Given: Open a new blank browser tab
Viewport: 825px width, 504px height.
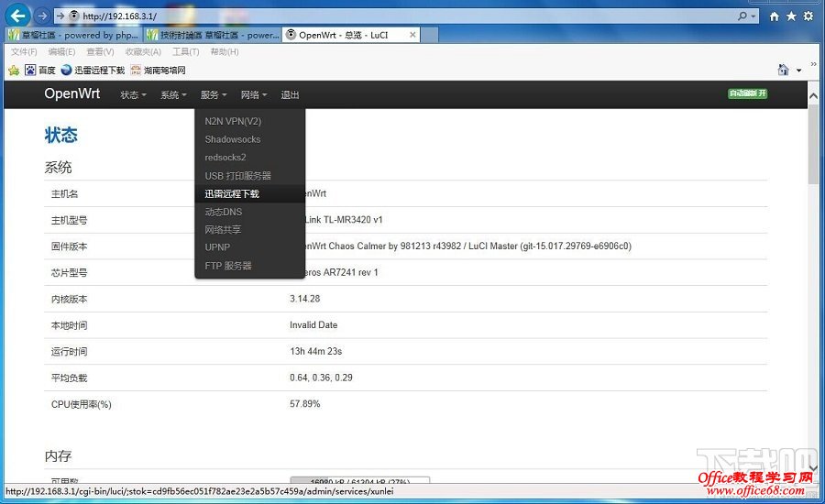Looking at the screenshot, I should pyautogui.click(x=429, y=35).
